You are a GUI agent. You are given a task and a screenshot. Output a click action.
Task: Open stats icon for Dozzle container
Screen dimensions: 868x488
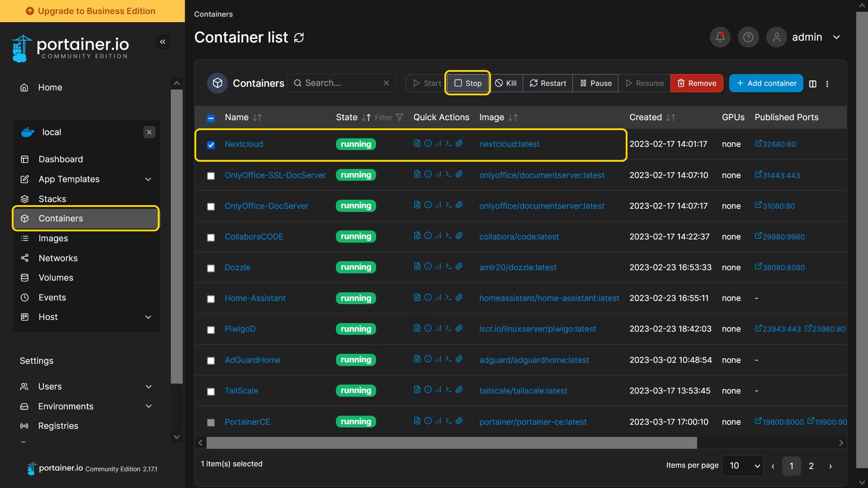pos(438,267)
